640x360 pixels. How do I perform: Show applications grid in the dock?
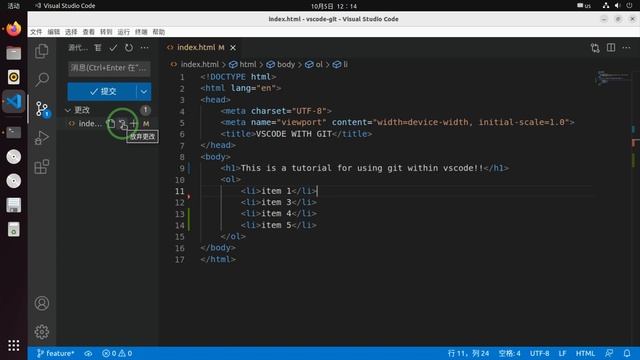click(x=14, y=345)
